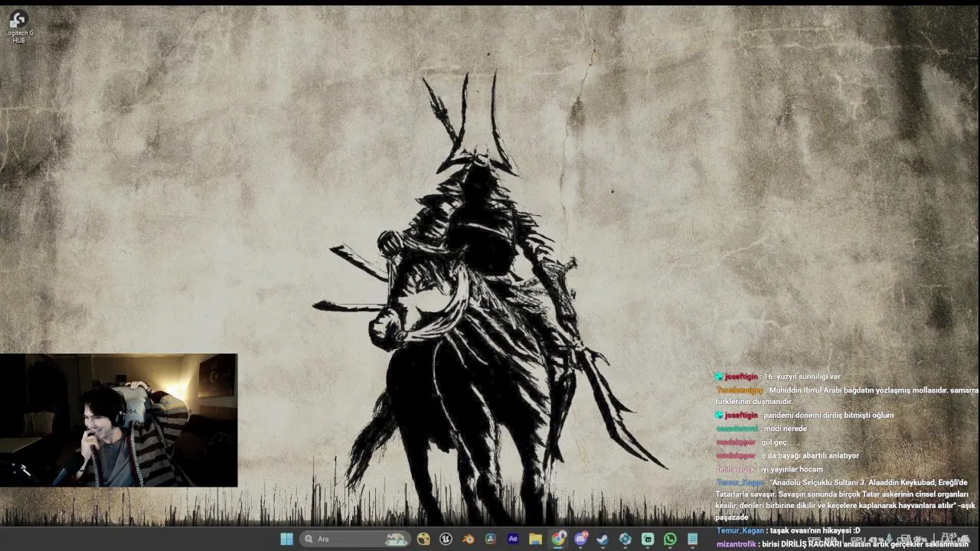The height and width of the screenshot is (551, 980).
Task: Click the mizantrofik chat message
Action: pos(842,544)
